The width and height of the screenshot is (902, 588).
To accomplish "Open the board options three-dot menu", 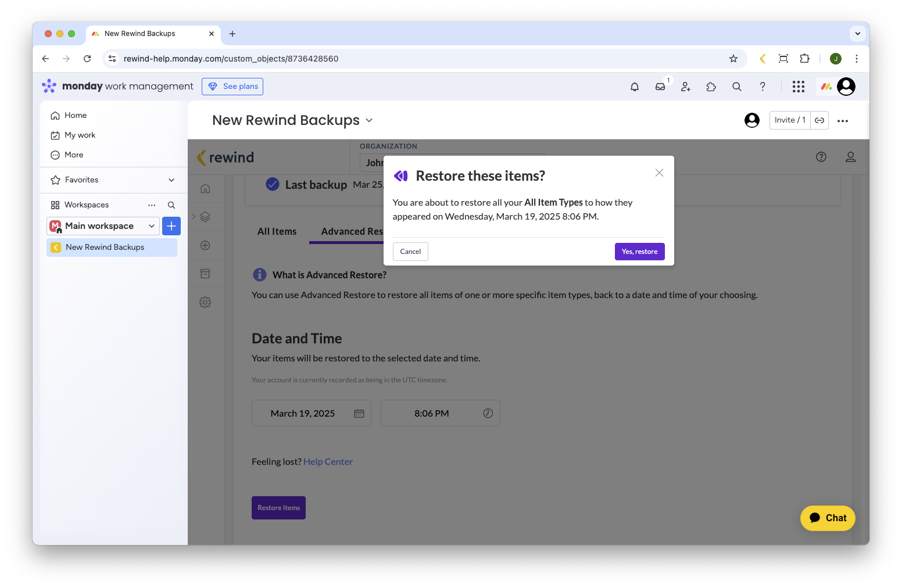I will point(843,121).
